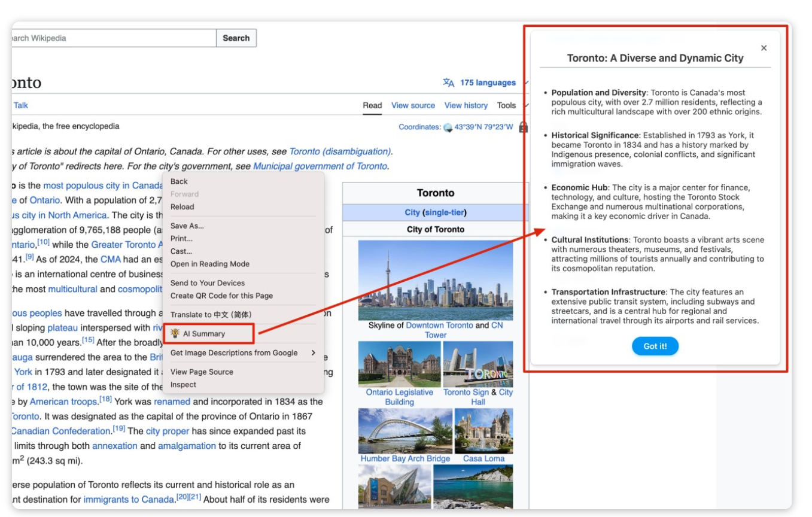Open the Municipal government of Toronto link
The height and width of the screenshot is (517, 812).
(x=320, y=166)
